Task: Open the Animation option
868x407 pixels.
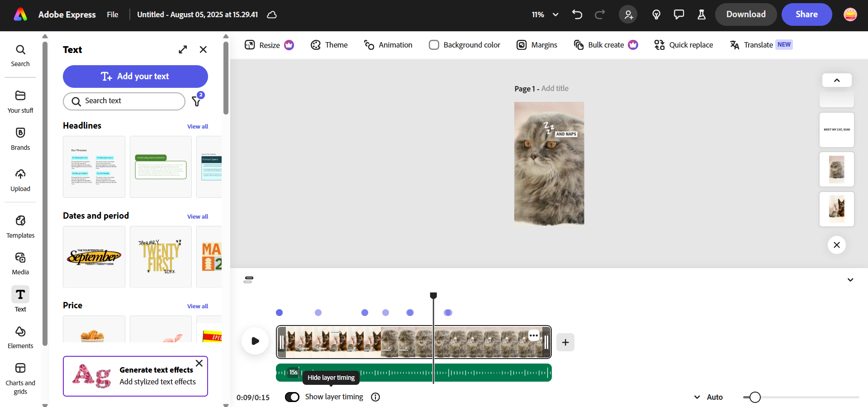Action: point(389,45)
